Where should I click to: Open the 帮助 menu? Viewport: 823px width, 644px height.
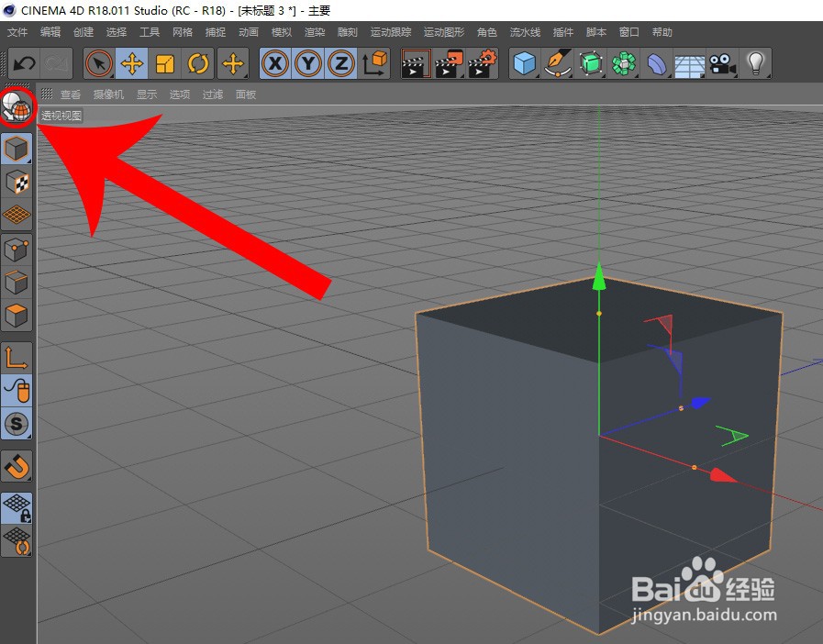click(662, 32)
